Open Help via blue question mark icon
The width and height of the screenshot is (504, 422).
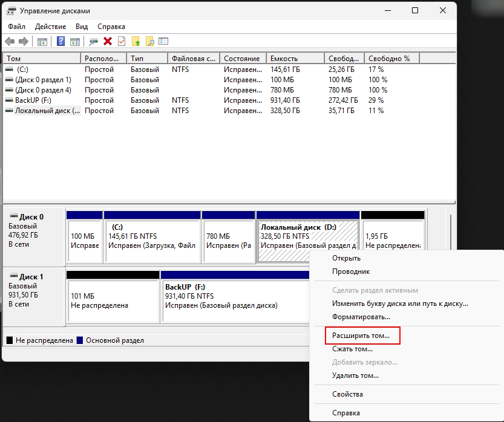pyautogui.click(x=61, y=42)
